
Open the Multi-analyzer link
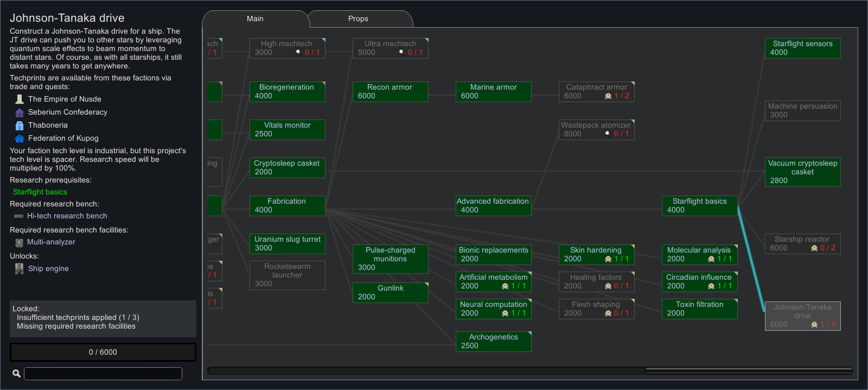tap(51, 242)
